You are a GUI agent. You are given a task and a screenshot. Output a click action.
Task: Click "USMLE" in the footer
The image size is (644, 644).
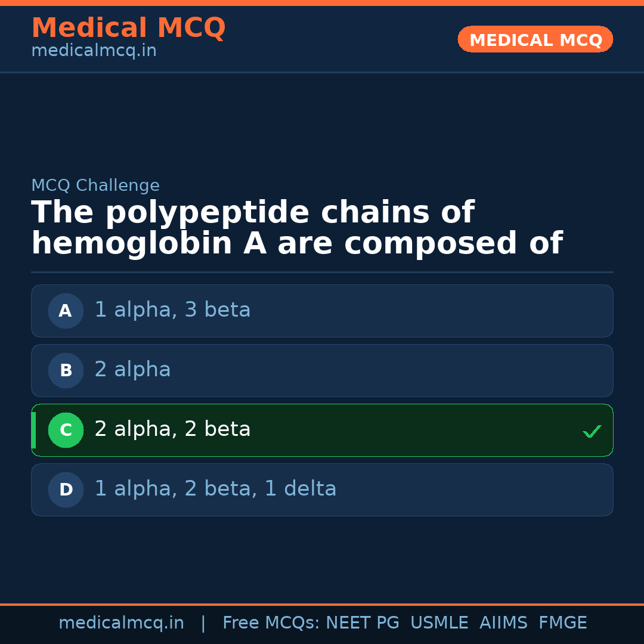click(x=439, y=623)
